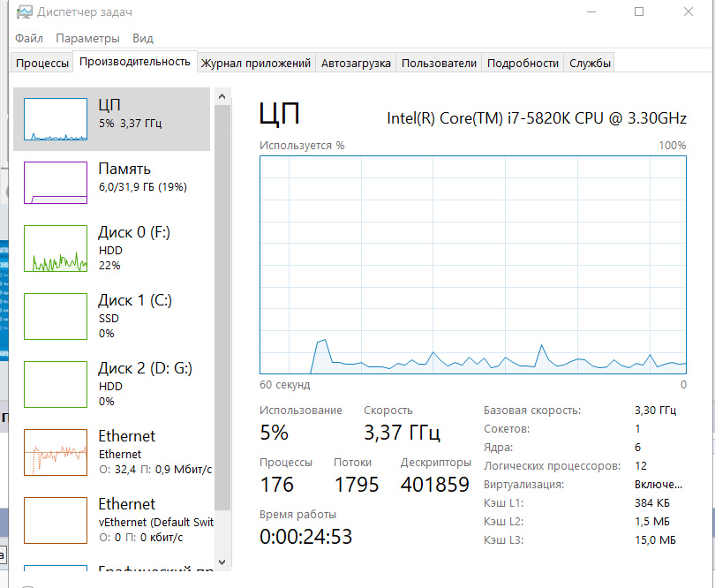Click the 'Диск 1 (C:)' label
This screenshot has width=715, height=588.
(135, 300)
